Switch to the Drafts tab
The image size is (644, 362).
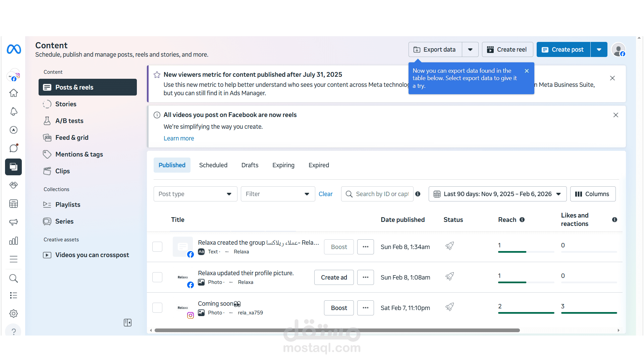[x=250, y=165]
